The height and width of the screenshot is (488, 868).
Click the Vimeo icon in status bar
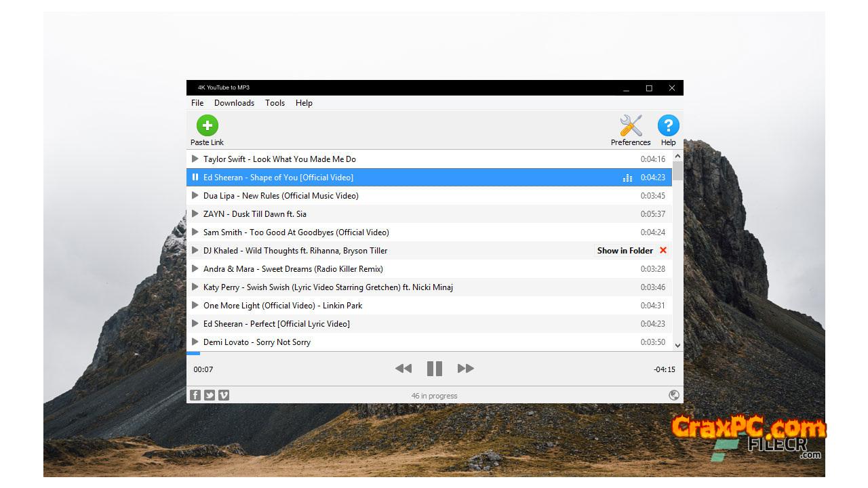click(224, 395)
